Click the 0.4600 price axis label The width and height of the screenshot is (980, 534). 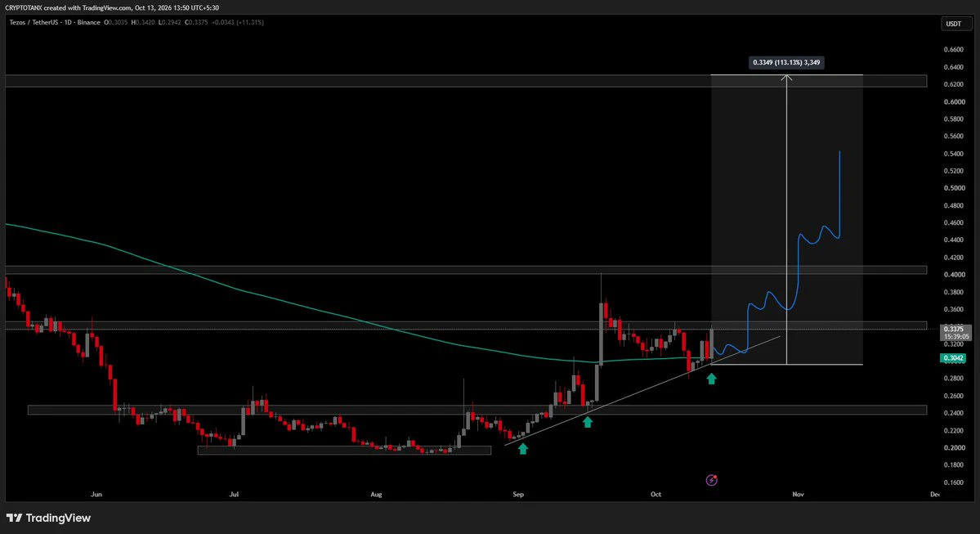953,222
